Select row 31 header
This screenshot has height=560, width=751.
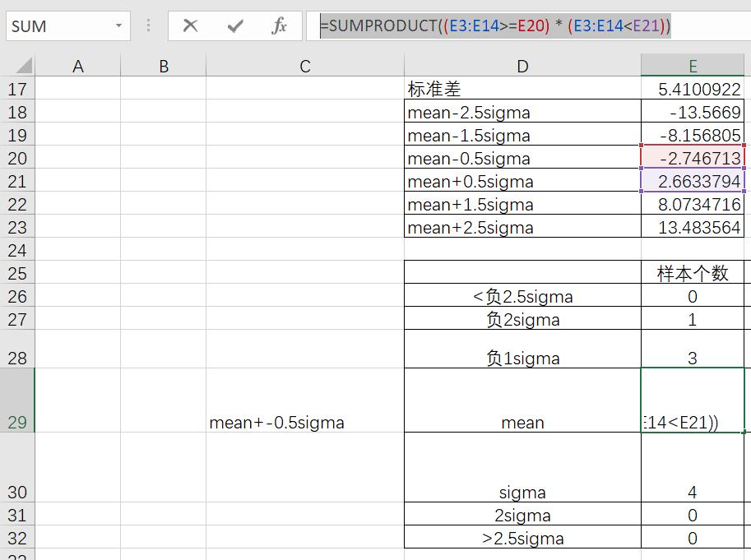pos(17,514)
